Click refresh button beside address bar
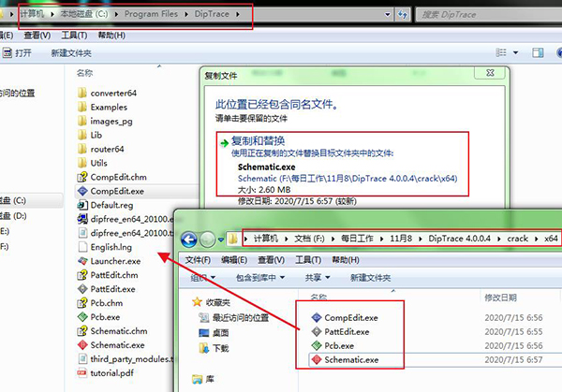 [403, 14]
